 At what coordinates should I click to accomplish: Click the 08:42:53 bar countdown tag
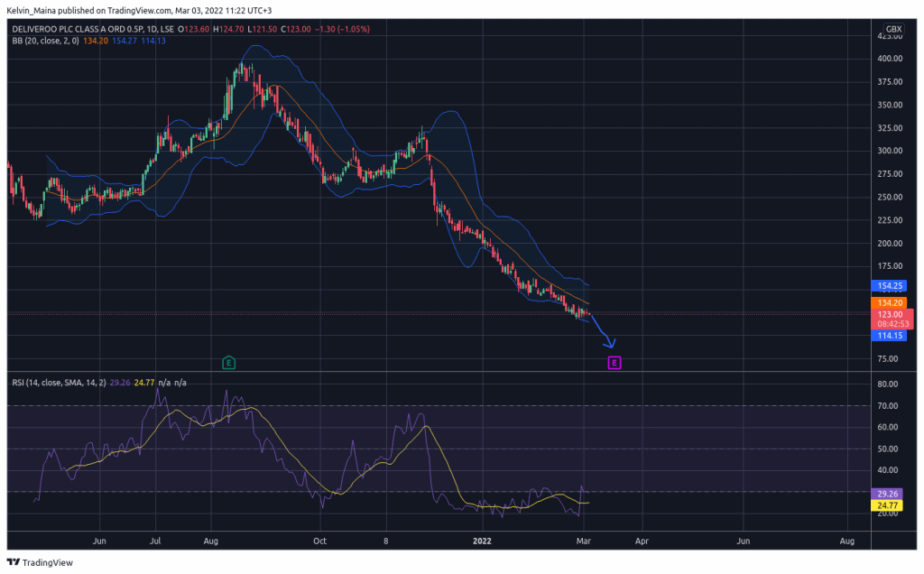892,324
